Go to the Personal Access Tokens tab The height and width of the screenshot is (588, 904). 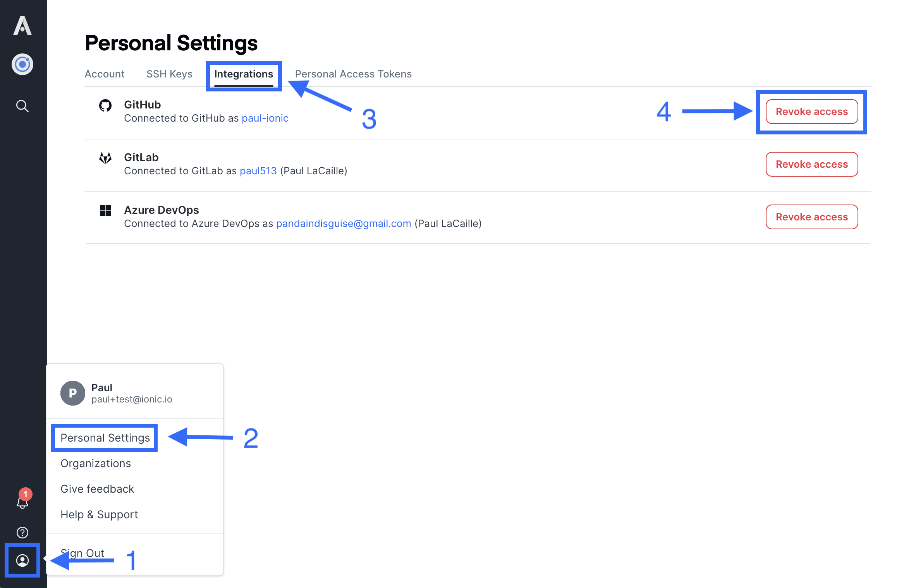353,74
